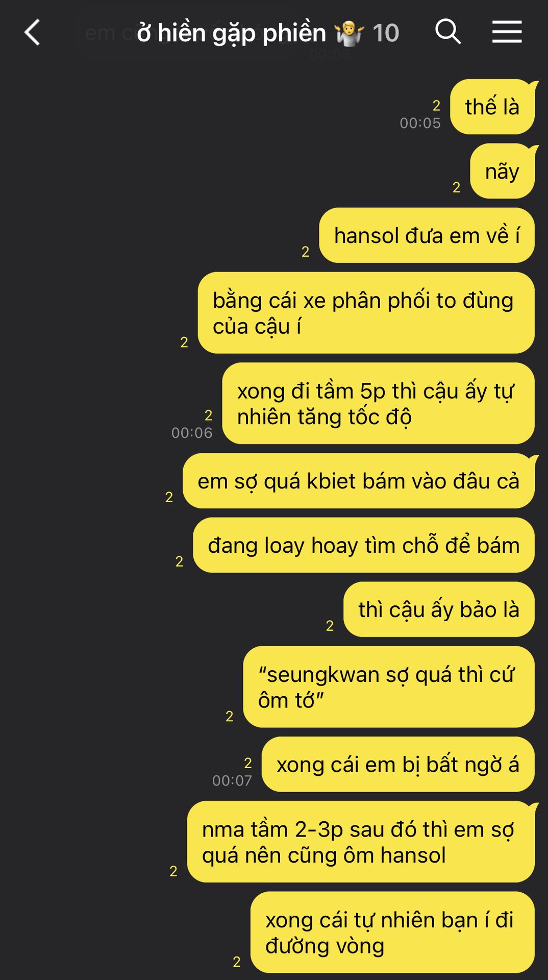The width and height of the screenshot is (548, 980).
Task: Select the 'nãy' message bubble
Action: [x=502, y=171]
